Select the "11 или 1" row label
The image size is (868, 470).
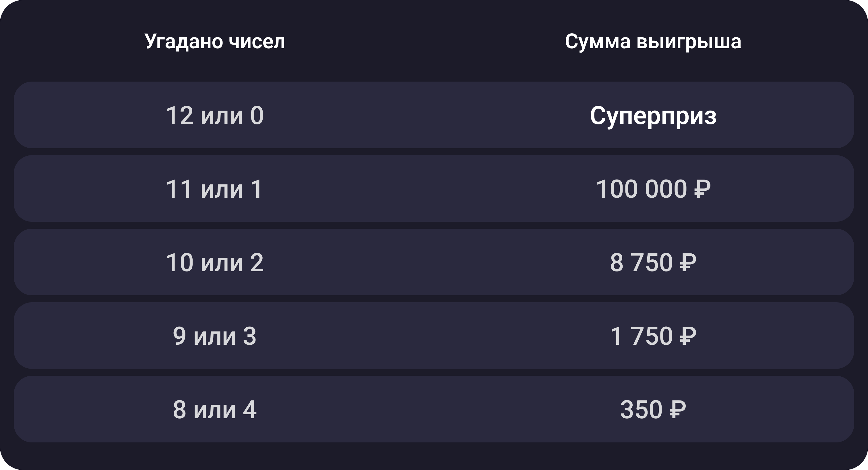click(215, 189)
